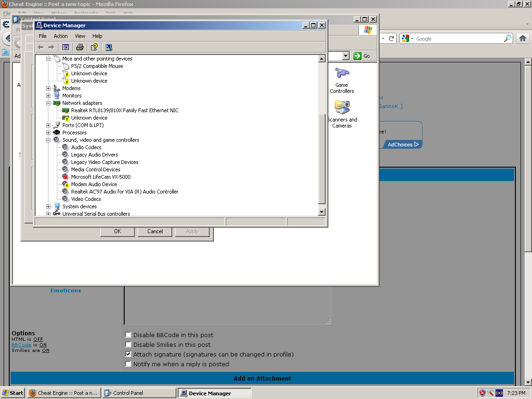Open the Action menu in Device Manager
The image size is (532, 399).
60,36
